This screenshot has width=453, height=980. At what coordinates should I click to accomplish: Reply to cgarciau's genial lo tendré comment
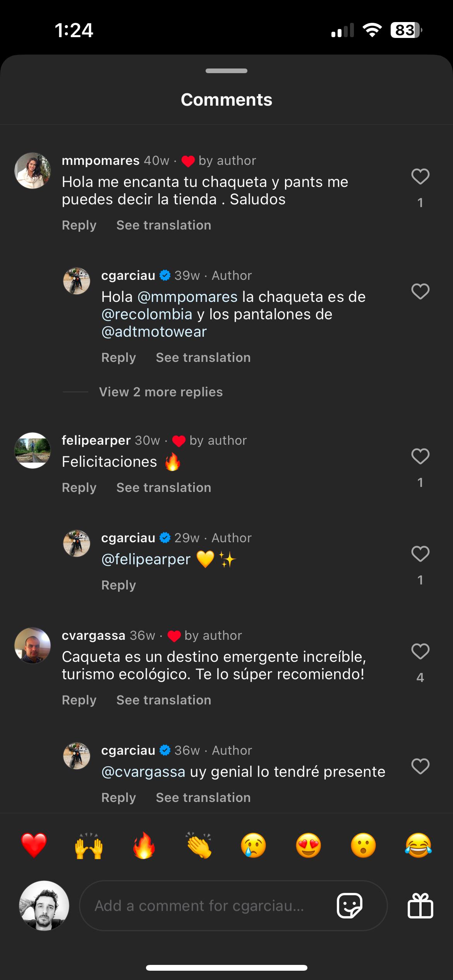pos(118,798)
